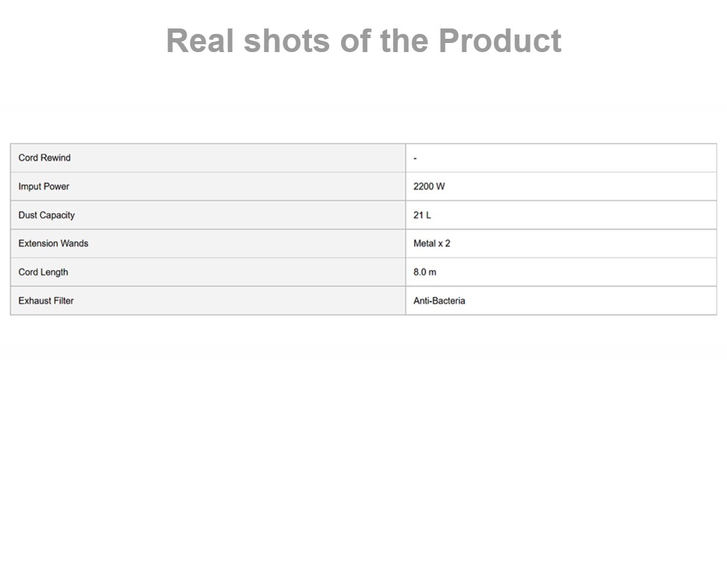Click the Anti-Bacteria value
The width and height of the screenshot is (727, 588).
tap(439, 300)
